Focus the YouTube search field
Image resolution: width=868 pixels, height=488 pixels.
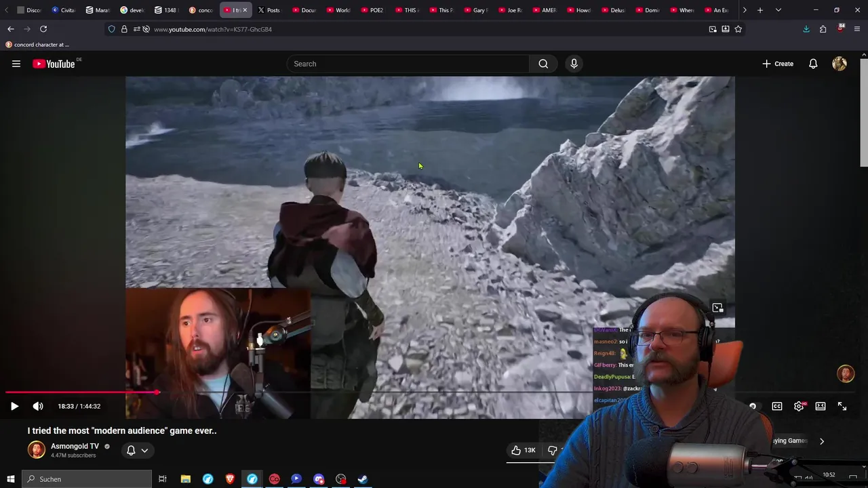408,64
